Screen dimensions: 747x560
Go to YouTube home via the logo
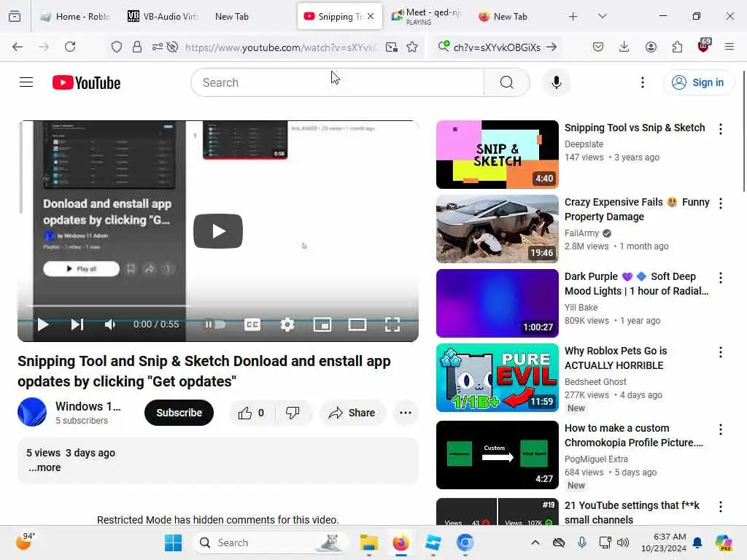pos(86,82)
